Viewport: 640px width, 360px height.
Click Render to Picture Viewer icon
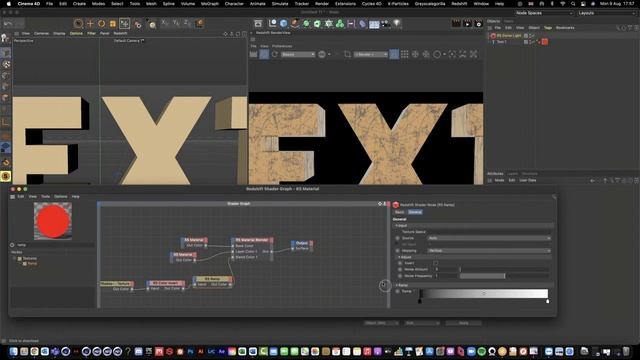pos(467,24)
